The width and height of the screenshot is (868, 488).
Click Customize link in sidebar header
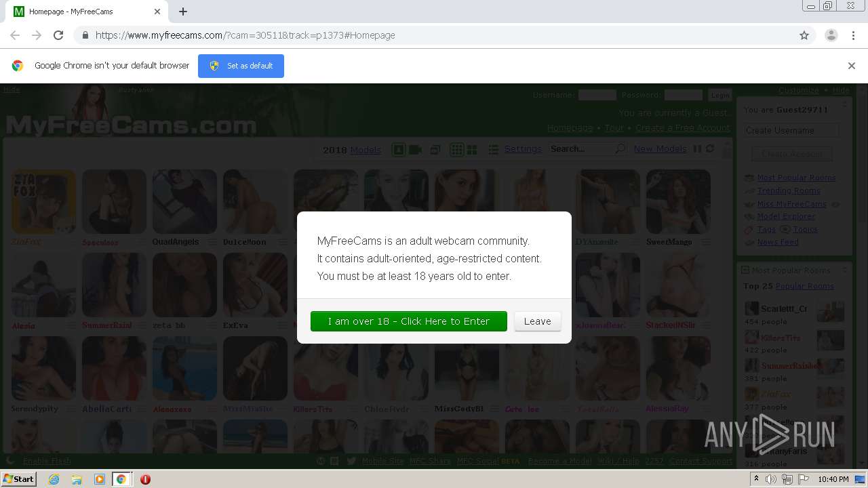pos(799,90)
